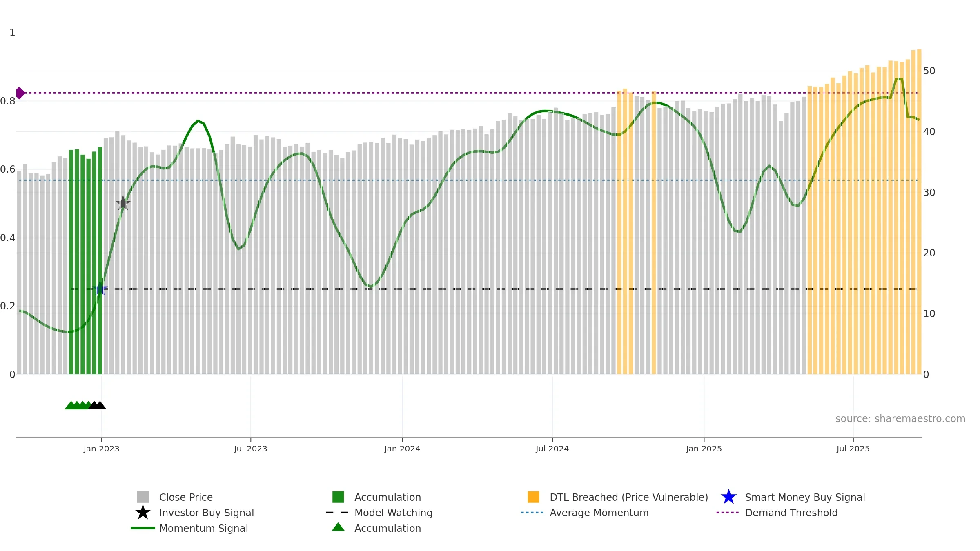Viewport: 980px width, 551px height.
Task: Click the dotted Average Momentum legend marker
Action: click(532, 513)
